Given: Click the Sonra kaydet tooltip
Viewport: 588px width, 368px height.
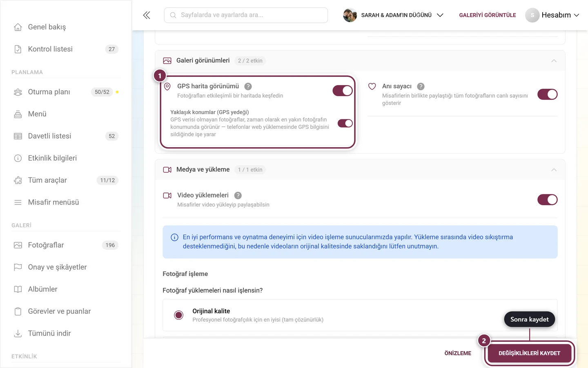Looking at the screenshot, I should (530, 319).
